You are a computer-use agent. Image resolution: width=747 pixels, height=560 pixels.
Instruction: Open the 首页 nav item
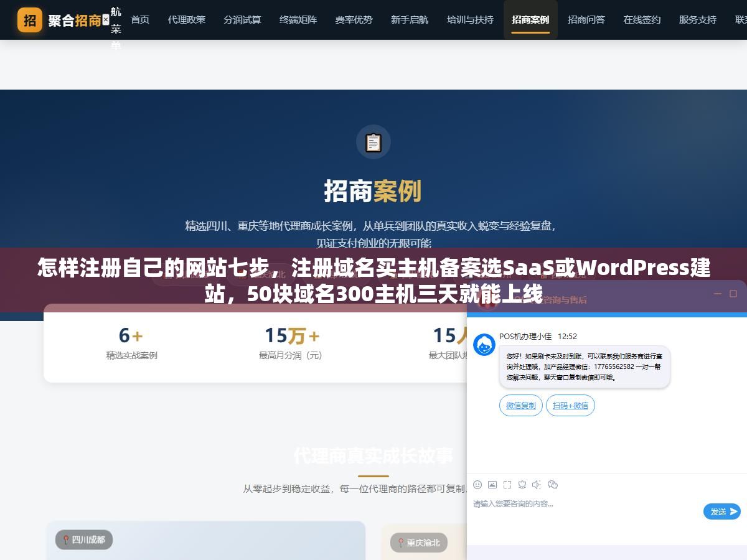tap(140, 20)
